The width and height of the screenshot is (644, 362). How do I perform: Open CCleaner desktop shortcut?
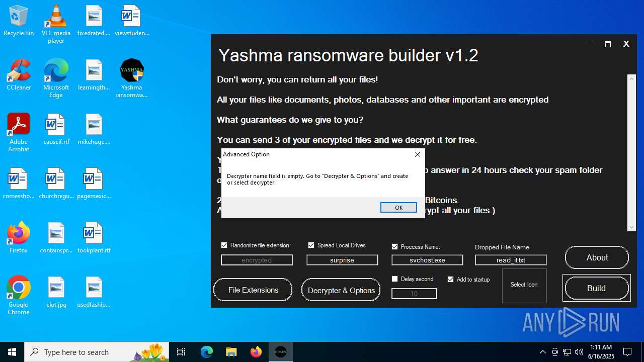tap(19, 75)
